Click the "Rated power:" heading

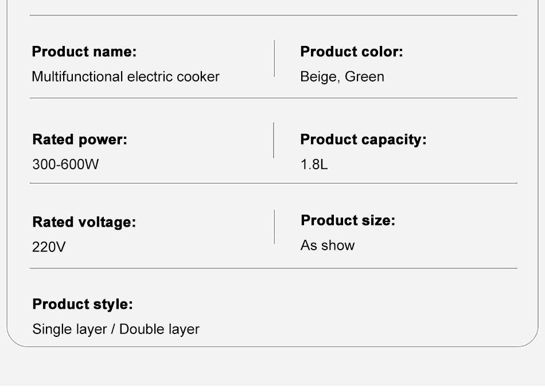[80, 139]
